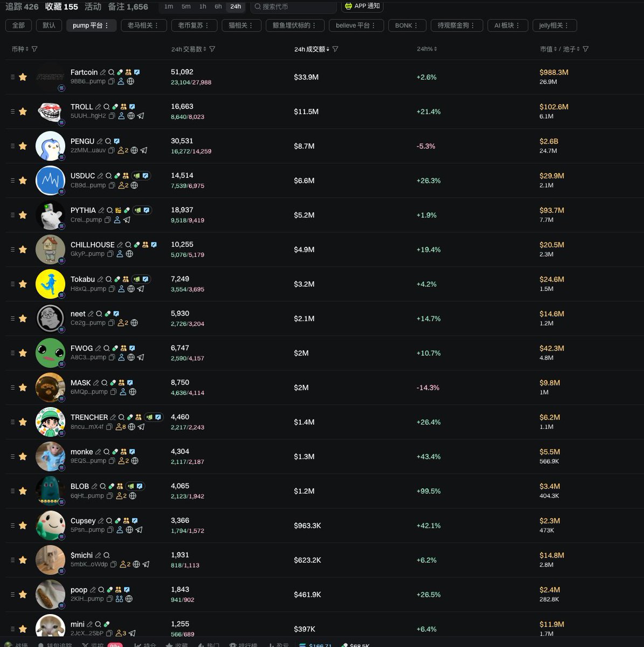
Task: Open the BONK group options menu
Action: (416, 25)
